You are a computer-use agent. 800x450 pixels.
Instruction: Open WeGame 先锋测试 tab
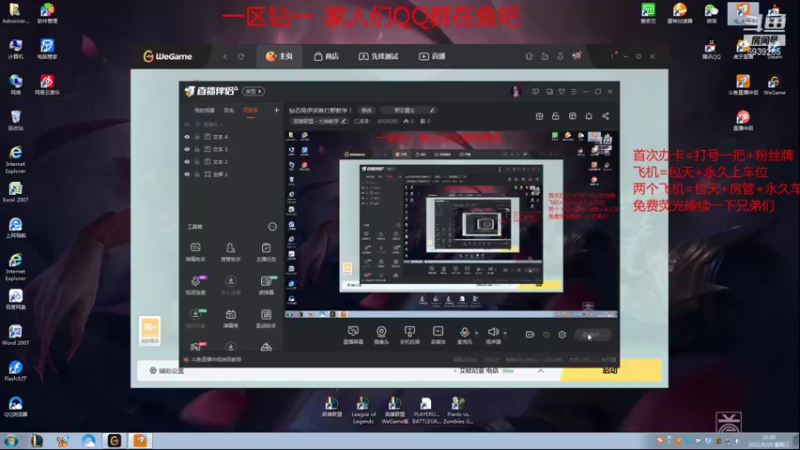tap(378, 56)
